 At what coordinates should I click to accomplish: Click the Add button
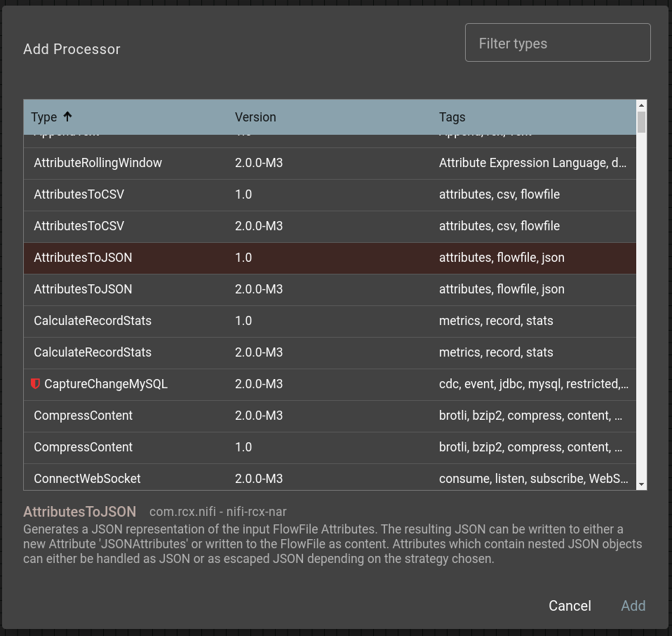(x=633, y=606)
